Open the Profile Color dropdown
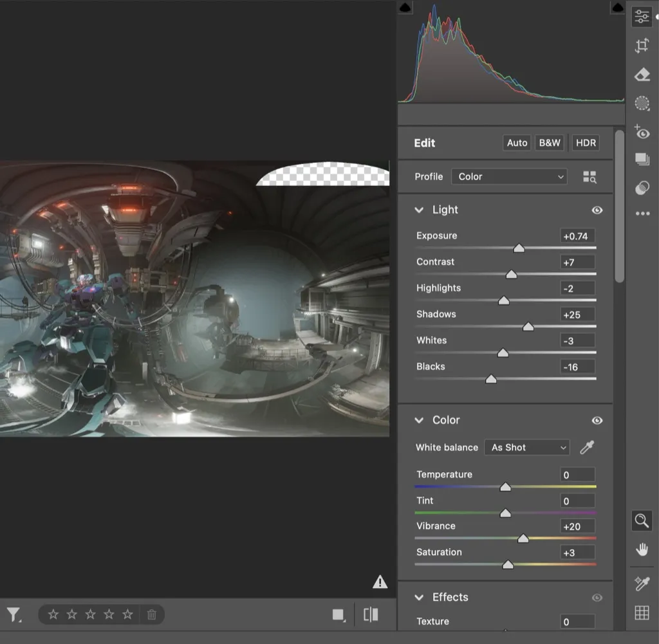This screenshot has height=644, width=659. (x=509, y=177)
